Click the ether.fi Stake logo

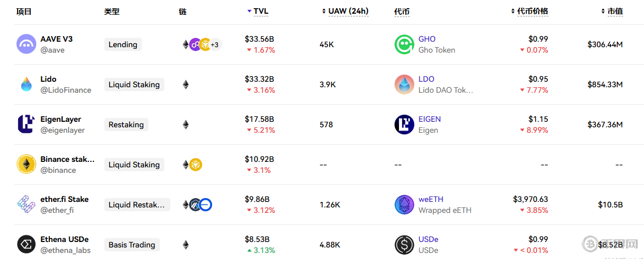pos(26,204)
